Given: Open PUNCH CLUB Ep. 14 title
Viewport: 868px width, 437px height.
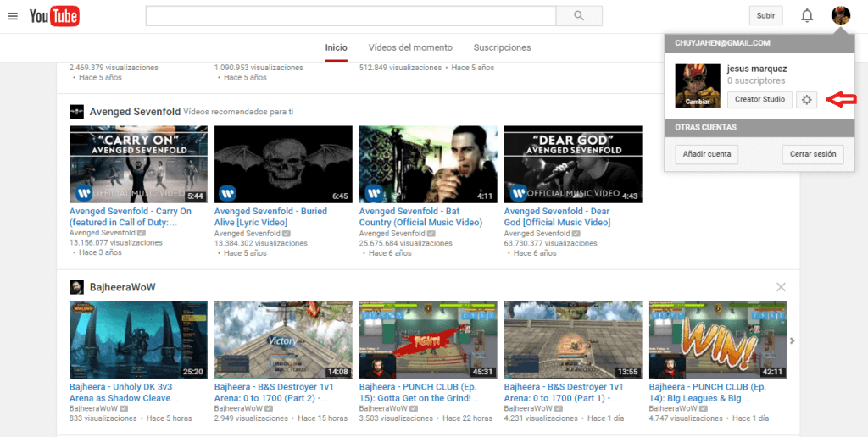Looking at the screenshot, I should tap(708, 393).
